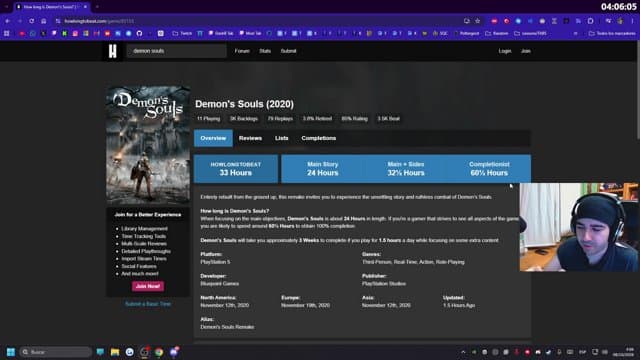Click the HowLongToBeat 33 Hours box
640x360 pixels.
click(x=236, y=169)
